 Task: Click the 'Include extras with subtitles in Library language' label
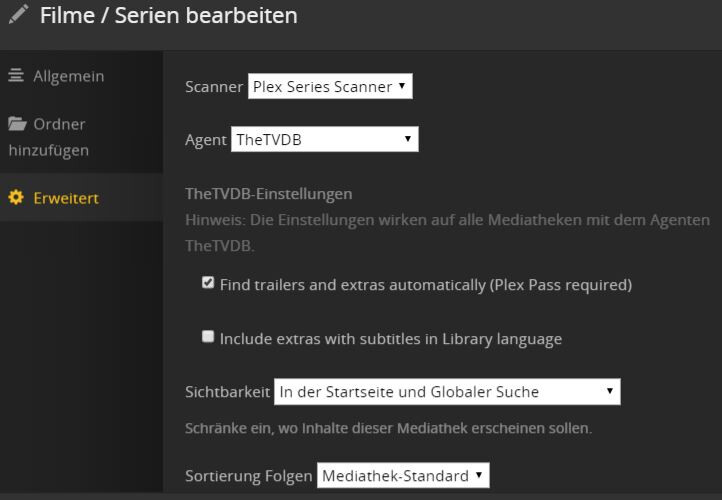pyautogui.click(x=390, y=339)
